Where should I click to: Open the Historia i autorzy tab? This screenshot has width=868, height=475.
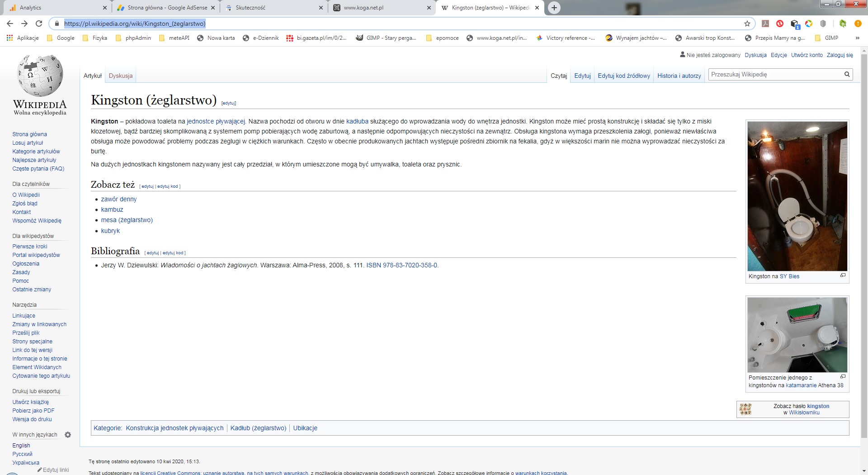[x=679, y=76]
